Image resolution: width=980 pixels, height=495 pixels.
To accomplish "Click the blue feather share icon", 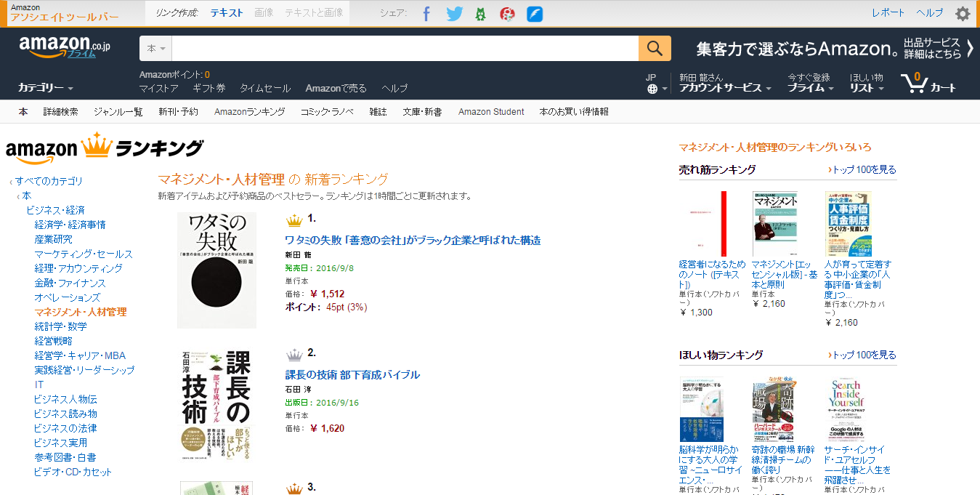I will [535, 13].
